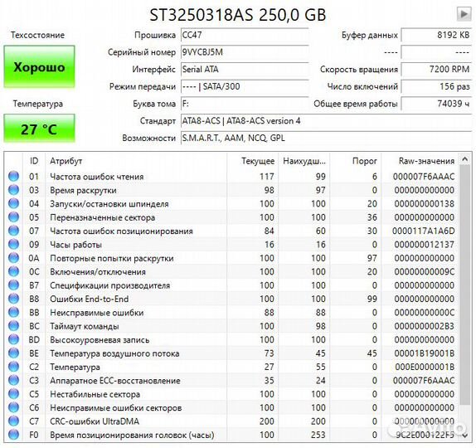This screenshot has width=476, height=448.
Task: Click the status circle for Спецификации производителя
Action: pos(13,285)
